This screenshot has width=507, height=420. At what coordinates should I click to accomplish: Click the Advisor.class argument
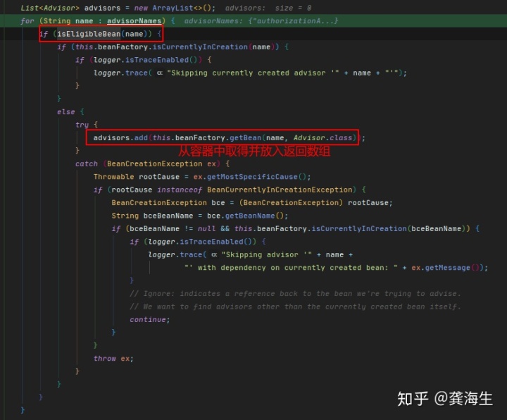323,138
